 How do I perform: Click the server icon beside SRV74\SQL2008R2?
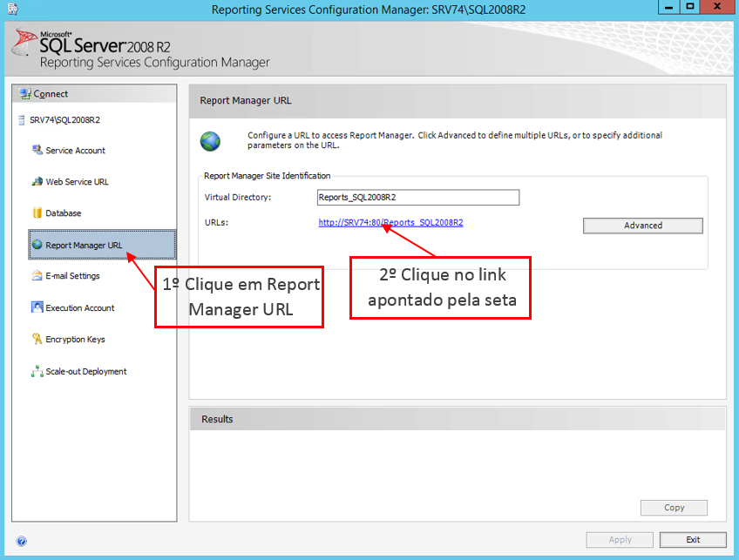21,120
